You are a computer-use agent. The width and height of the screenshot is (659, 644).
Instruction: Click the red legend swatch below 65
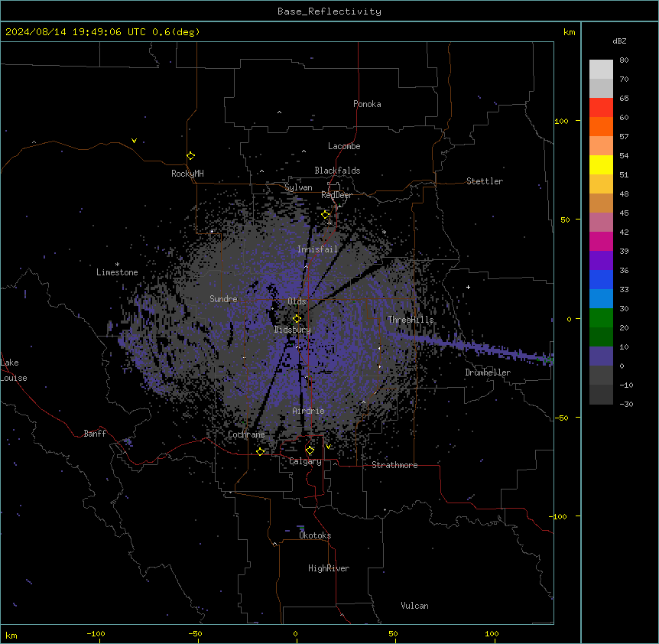point(601,107)
